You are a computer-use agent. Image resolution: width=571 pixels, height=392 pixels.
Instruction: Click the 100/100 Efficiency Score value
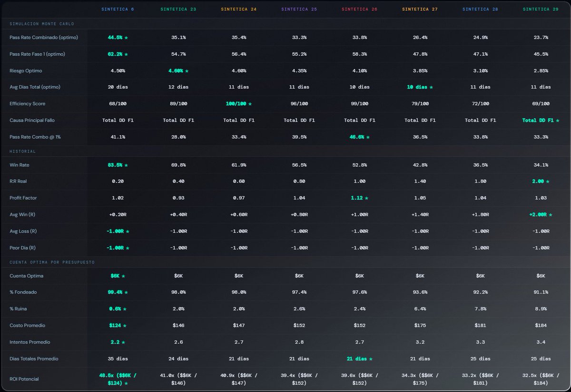pos(236,104)
